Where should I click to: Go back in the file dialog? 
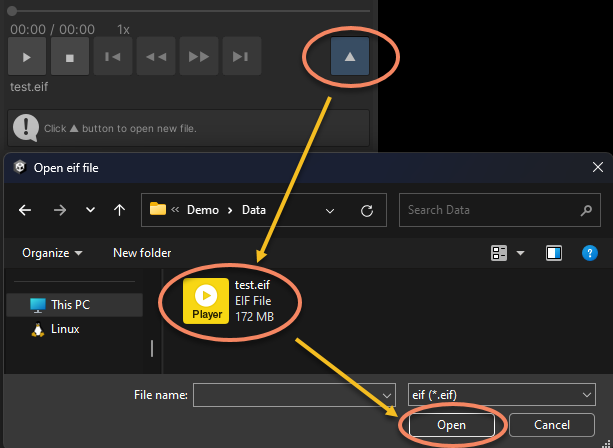[25, 210]
